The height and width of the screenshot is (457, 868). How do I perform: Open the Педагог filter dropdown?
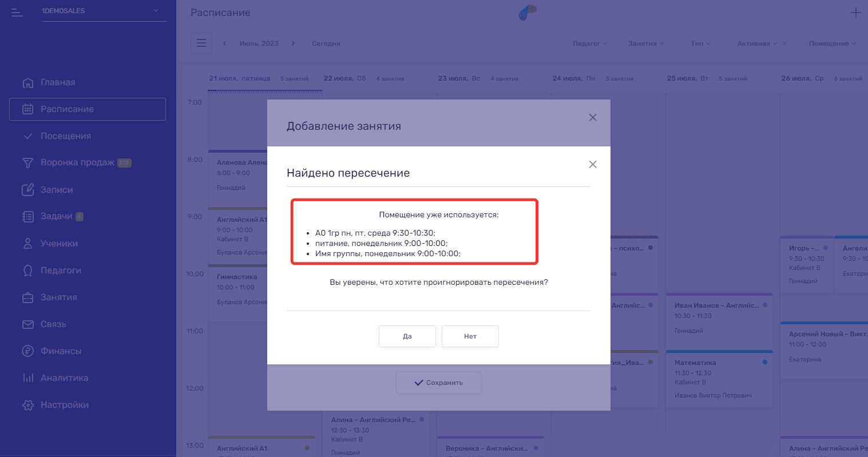[590, 43]
